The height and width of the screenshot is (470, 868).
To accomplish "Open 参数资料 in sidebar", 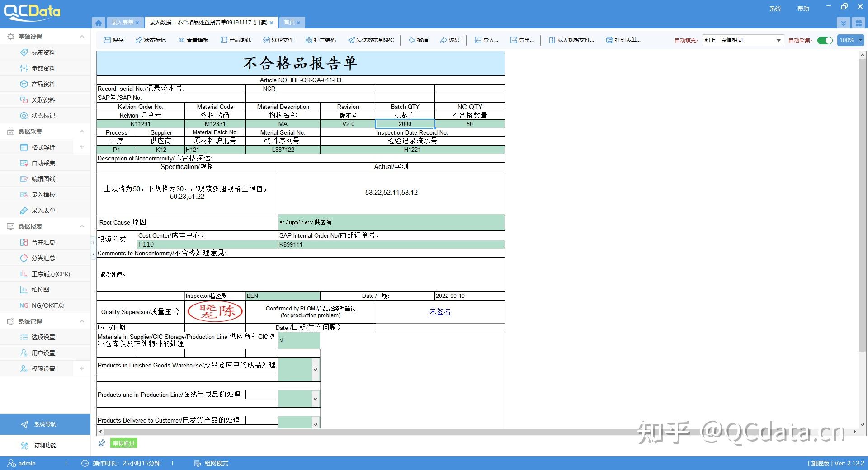I will coord(43,68).
